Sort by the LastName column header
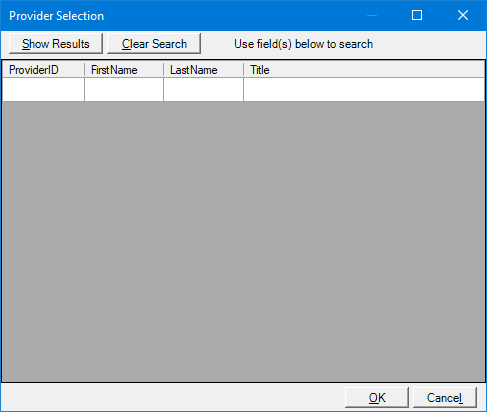487x412 pixels. (203, 70)
